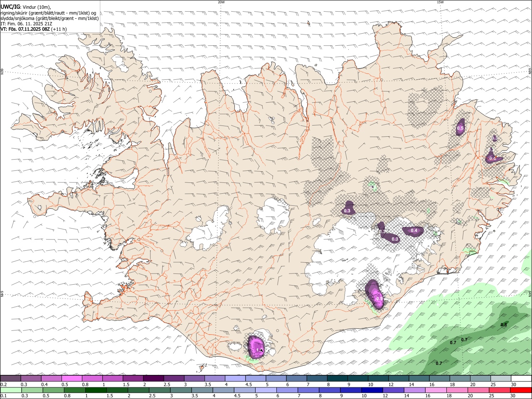
Task: Click the darkest green 1 mm rain swatch
Action: tap(96, 390)
